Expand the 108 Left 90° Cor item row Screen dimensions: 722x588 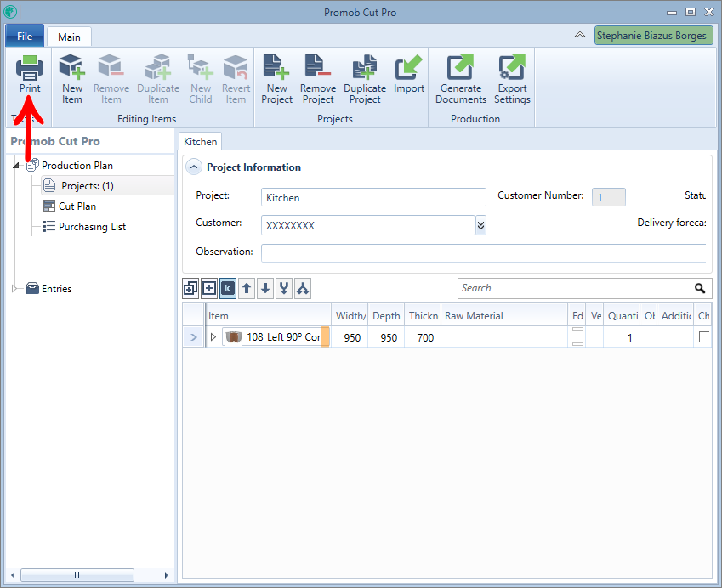(213, 336)
